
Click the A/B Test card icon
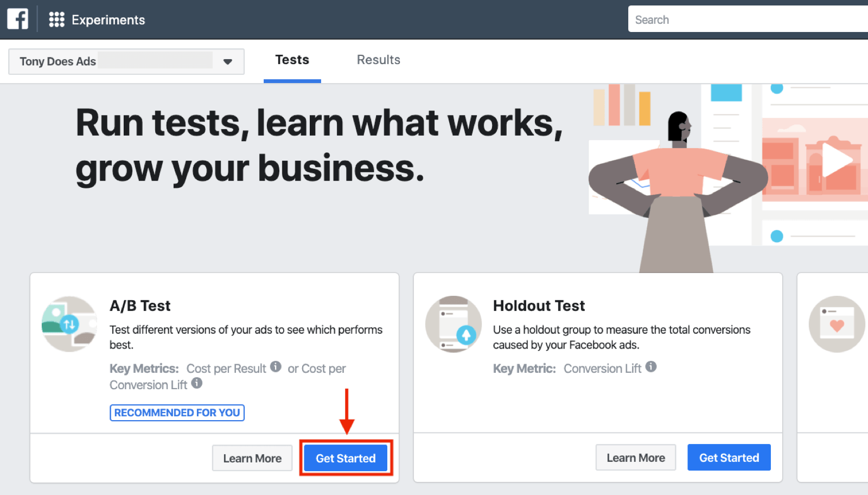tap(69, 323)
